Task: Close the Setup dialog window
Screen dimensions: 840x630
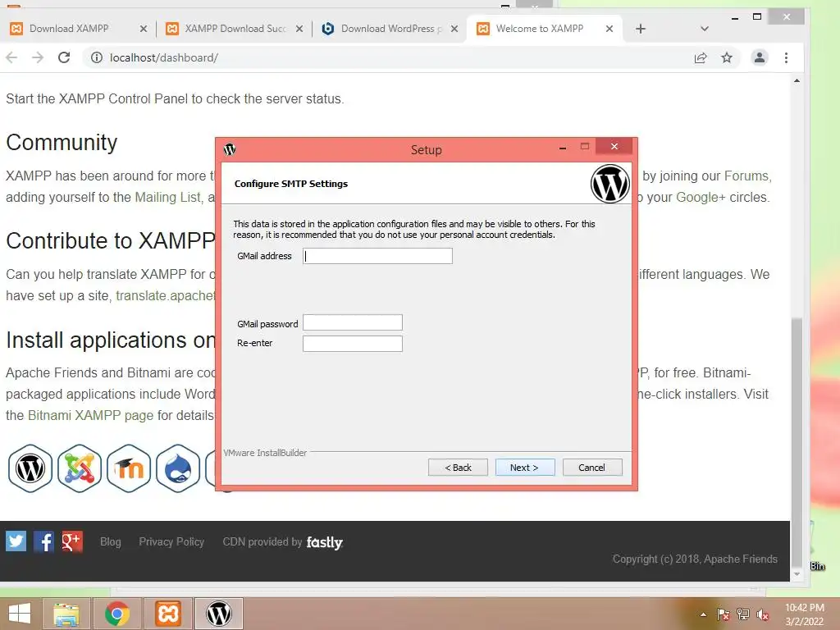Action: 614,146
